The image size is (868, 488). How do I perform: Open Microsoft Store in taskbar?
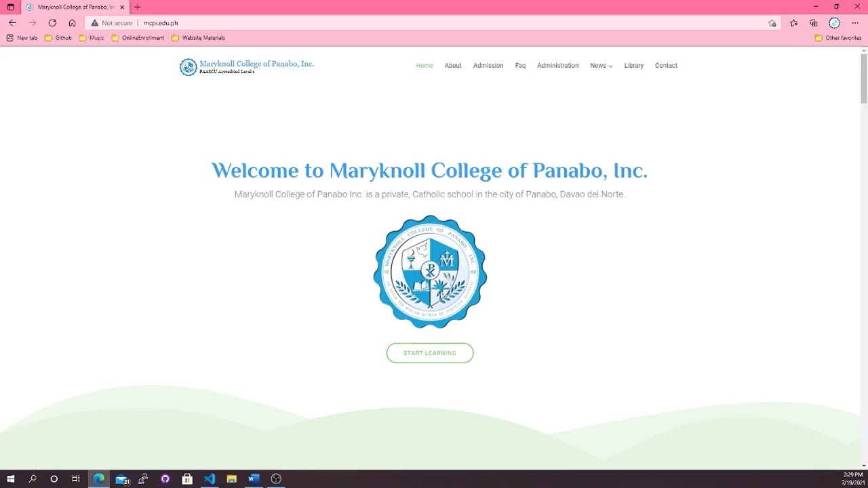pos(187,479)
